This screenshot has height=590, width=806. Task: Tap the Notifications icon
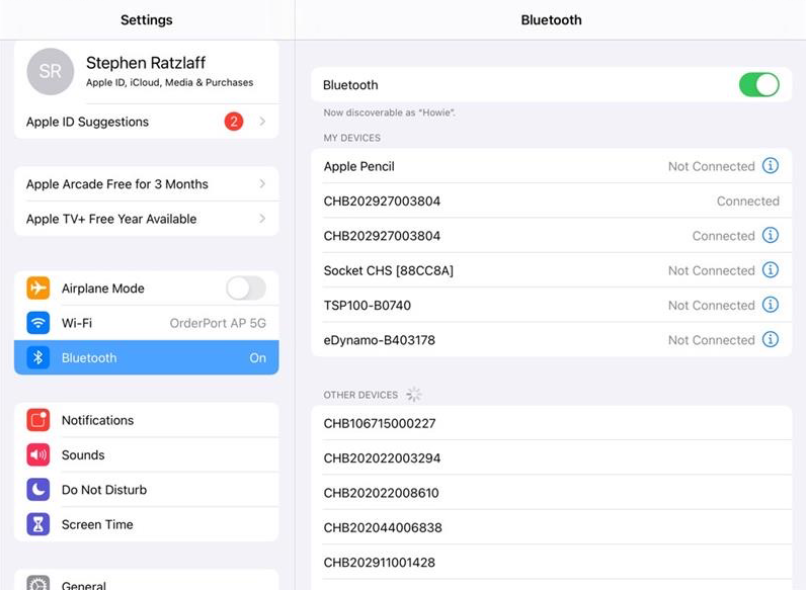click(38, 420)
